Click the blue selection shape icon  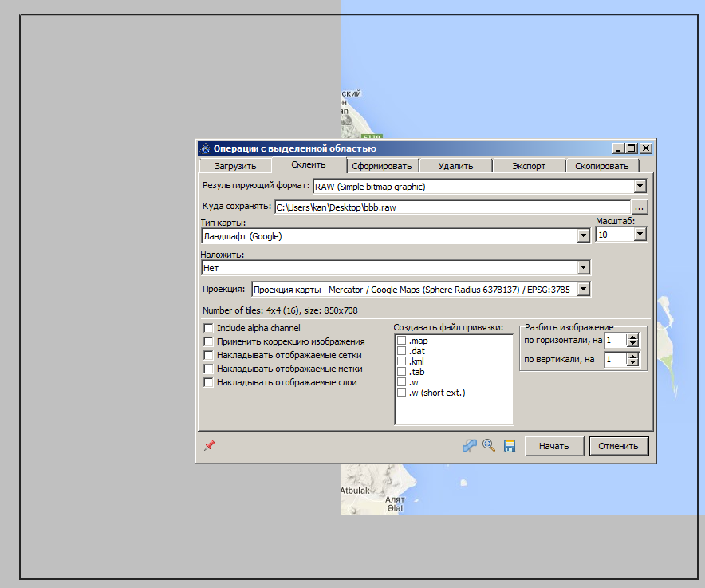pyautogui.click(x=470, y=446)
